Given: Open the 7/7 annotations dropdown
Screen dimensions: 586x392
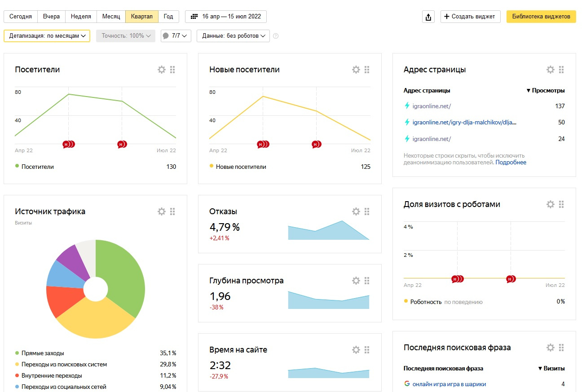Looking at the screenshot, I should [x=176, y=36].
